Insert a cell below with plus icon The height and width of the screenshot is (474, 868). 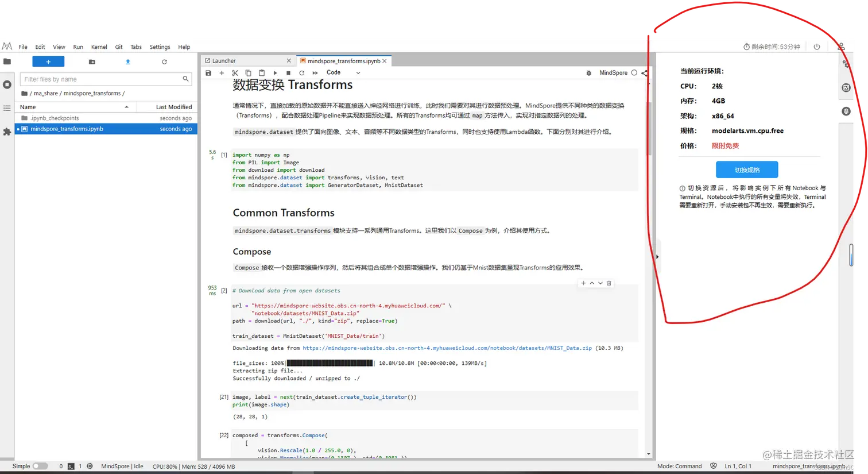click(222, 73)
